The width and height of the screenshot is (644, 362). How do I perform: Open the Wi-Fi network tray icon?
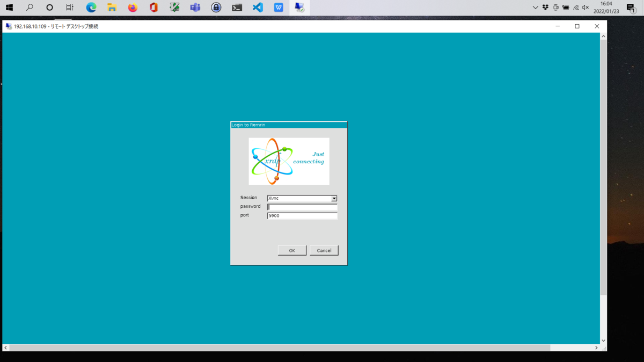(x=576, y=8)
